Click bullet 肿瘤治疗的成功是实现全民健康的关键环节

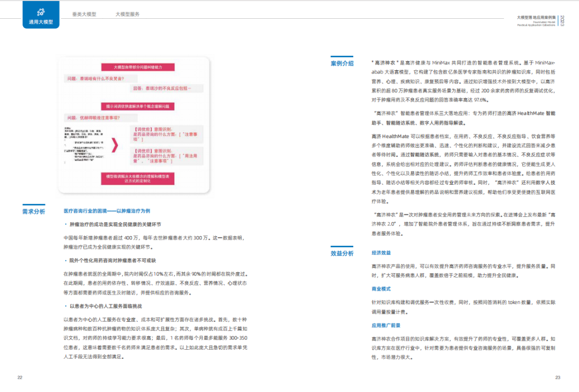coord(115,224)
